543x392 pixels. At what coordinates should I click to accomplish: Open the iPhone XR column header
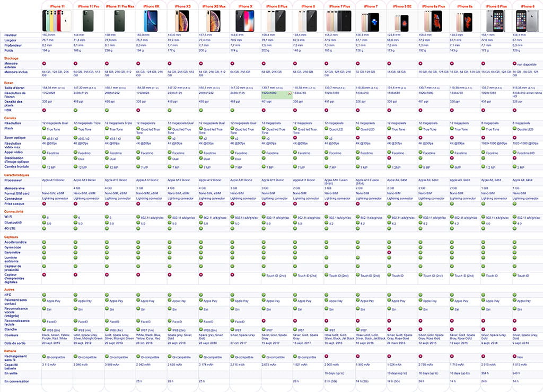tap(151, 6)
